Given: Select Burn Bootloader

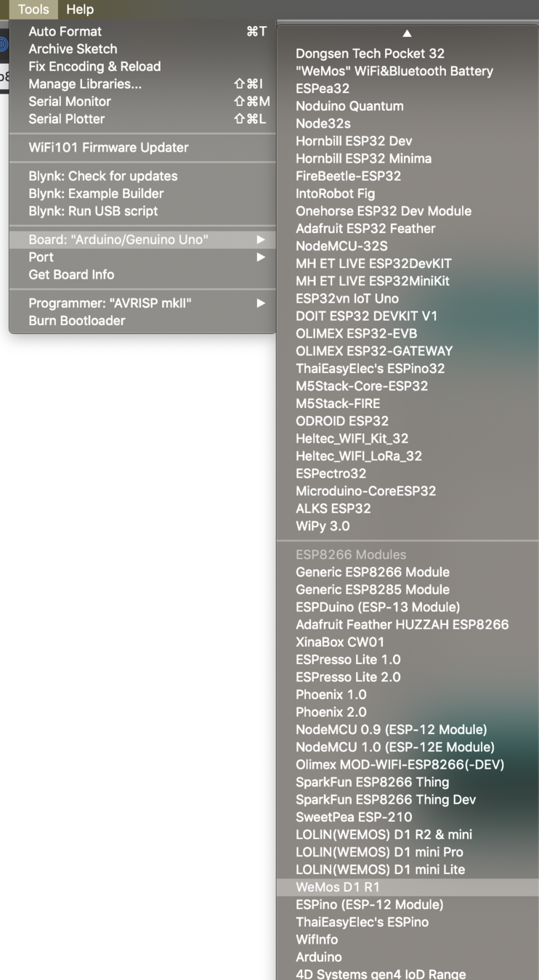Looking at the screenshot, I should click(x=142, y=320).
